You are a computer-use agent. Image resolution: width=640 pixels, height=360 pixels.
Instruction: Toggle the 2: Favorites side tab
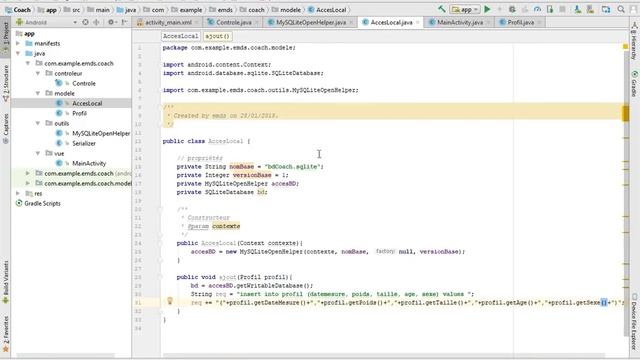pyautogui.click(x=5, y=334)
